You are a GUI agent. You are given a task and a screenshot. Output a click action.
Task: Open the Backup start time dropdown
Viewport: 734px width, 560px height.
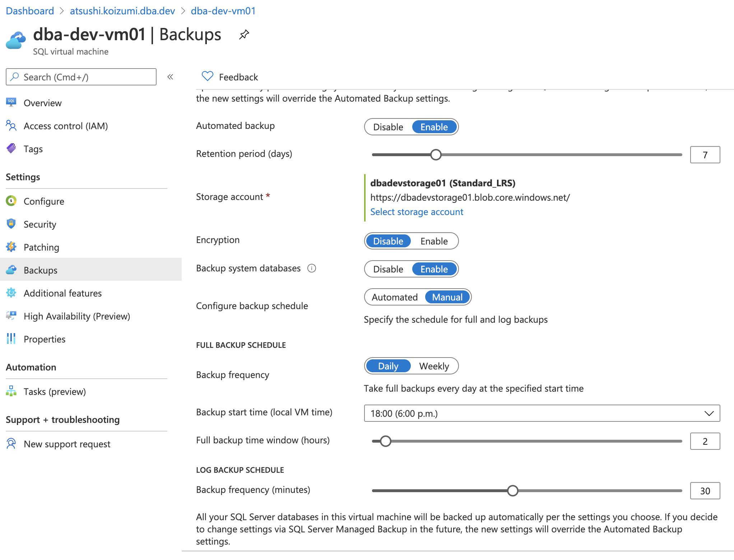(x=542, y=414)
